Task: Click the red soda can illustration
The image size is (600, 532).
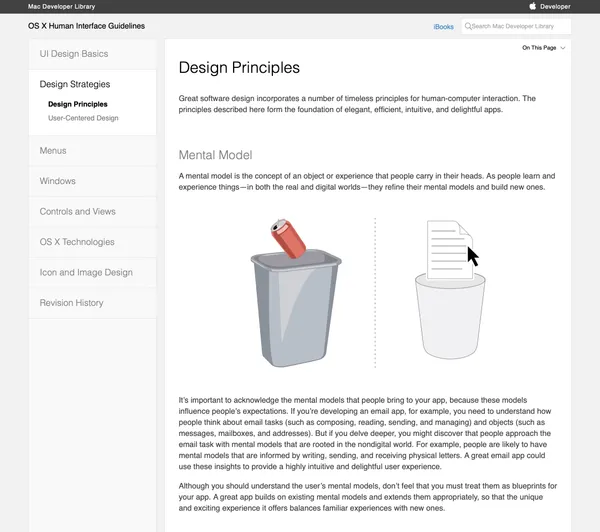Action: click(288, 239)
